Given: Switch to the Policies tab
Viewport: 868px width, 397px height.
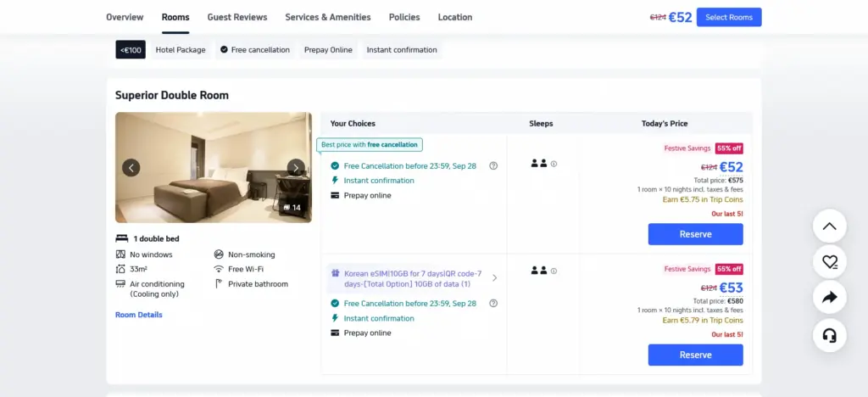Looking at the screenshot, I should pos(404,17).
